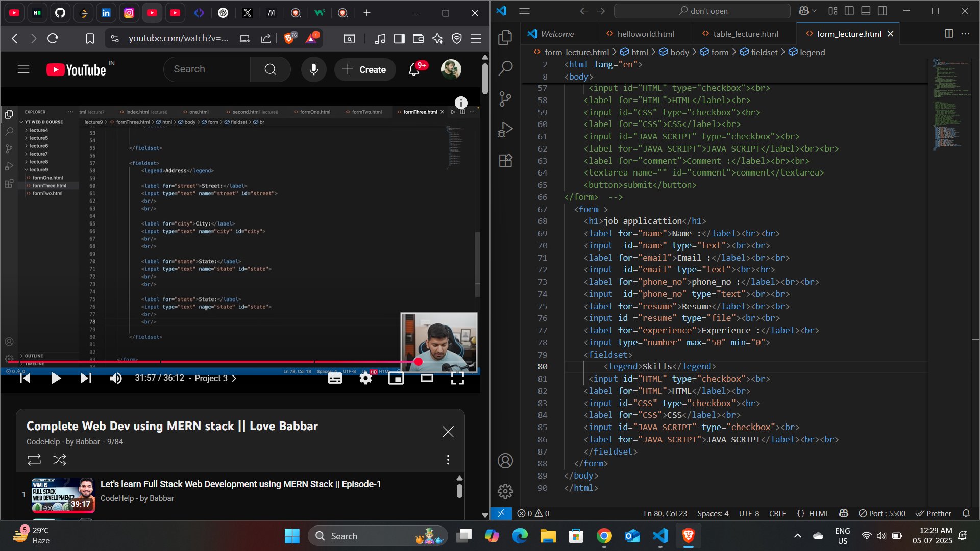Open YouTube notifications bell
The width and height of the screenshot is (980, 551).
414,70
